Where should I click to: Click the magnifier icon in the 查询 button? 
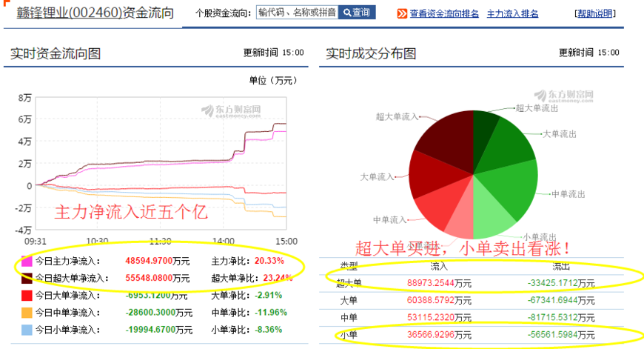point(347,13)
